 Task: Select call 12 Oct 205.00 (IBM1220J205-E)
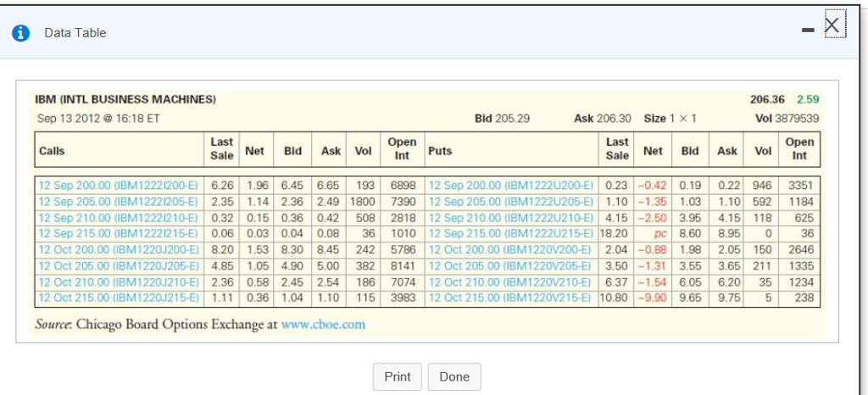pyautogui.click(x=119, y=265)
